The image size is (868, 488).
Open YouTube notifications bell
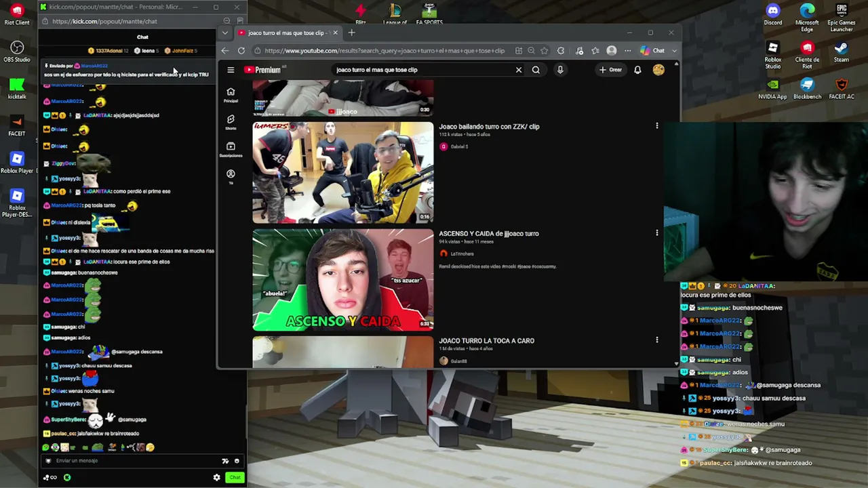pyautogui.click(x=637, y=70)
